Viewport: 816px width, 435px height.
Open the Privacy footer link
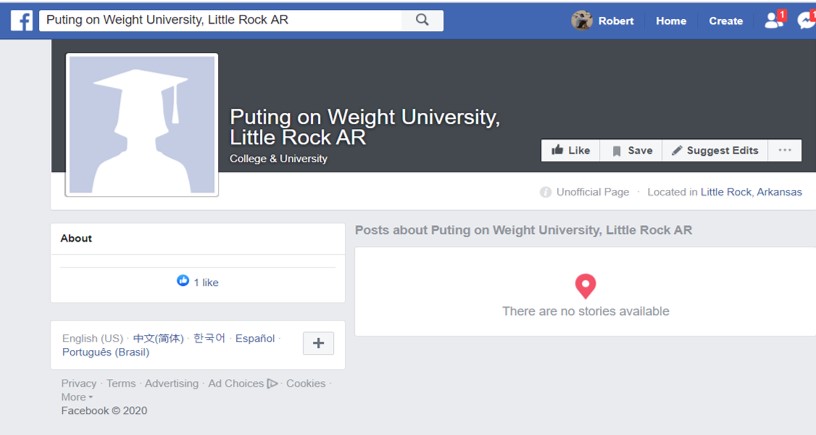pos(79,383)
